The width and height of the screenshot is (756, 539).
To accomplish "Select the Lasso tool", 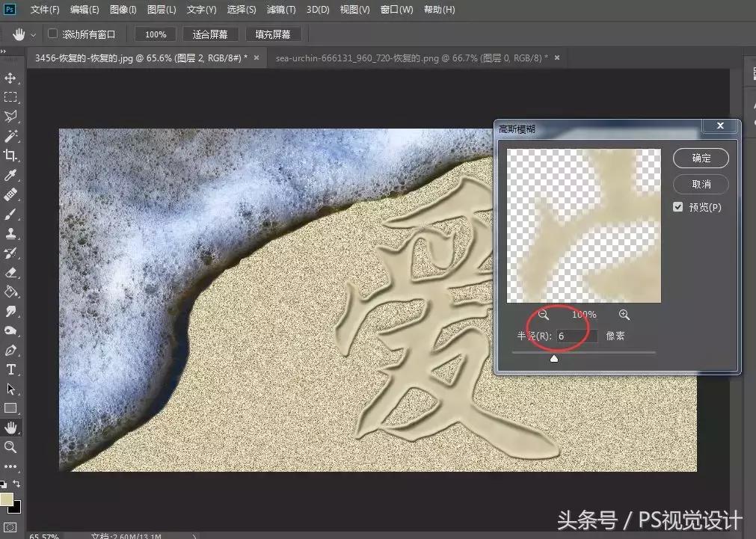I will tap(10, 116).
